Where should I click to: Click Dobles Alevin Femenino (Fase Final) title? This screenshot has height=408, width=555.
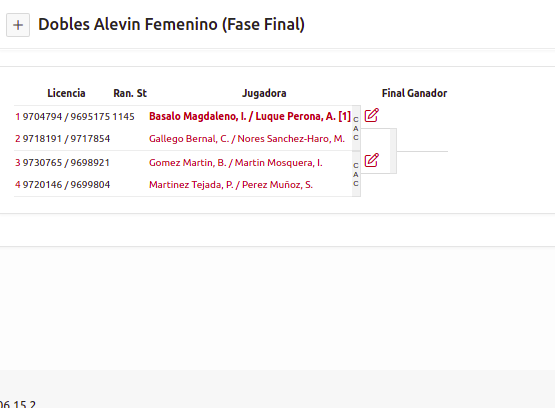[x=171, y=25]
